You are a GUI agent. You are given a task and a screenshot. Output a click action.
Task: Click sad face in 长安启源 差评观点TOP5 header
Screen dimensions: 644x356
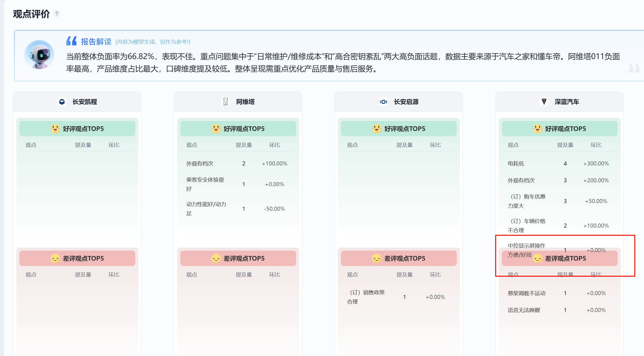coord(376,258)
